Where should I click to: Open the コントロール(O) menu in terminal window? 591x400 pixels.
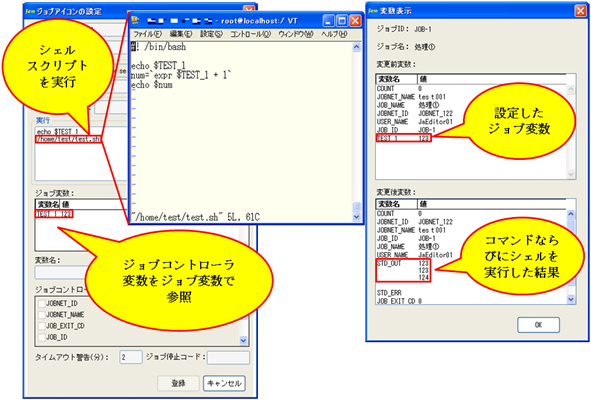[x=250, y=34]
